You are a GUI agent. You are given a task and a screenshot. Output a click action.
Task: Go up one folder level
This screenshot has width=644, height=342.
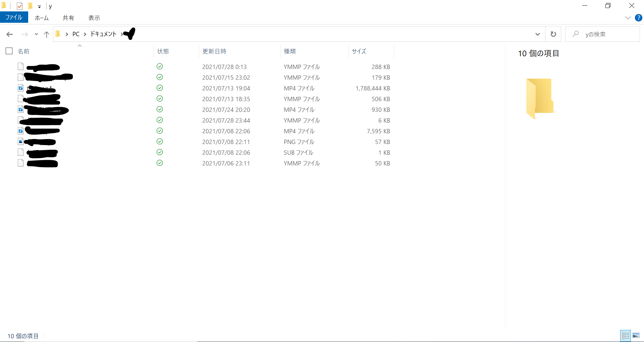click(47, 34)
